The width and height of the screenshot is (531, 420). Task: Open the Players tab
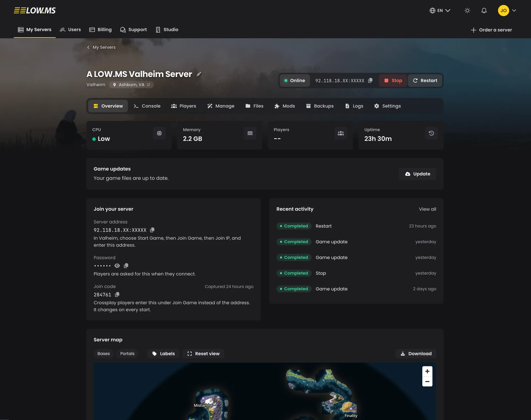[183, 106]
